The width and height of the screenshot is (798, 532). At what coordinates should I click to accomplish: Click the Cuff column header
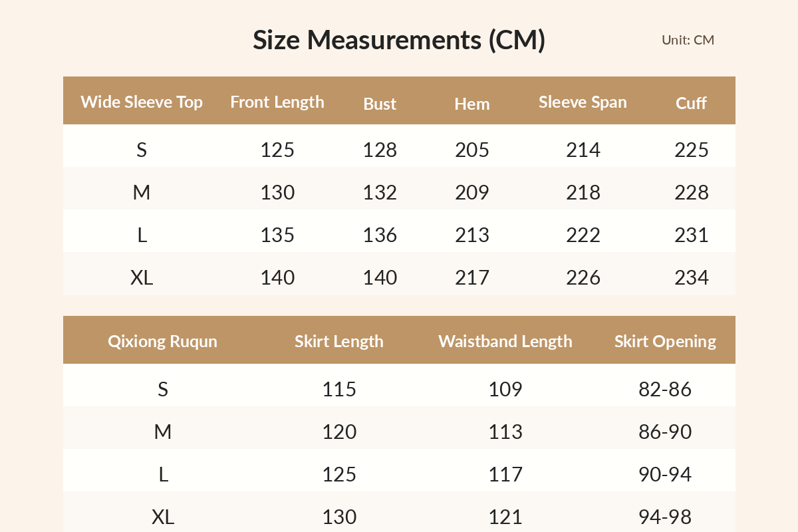691,103
